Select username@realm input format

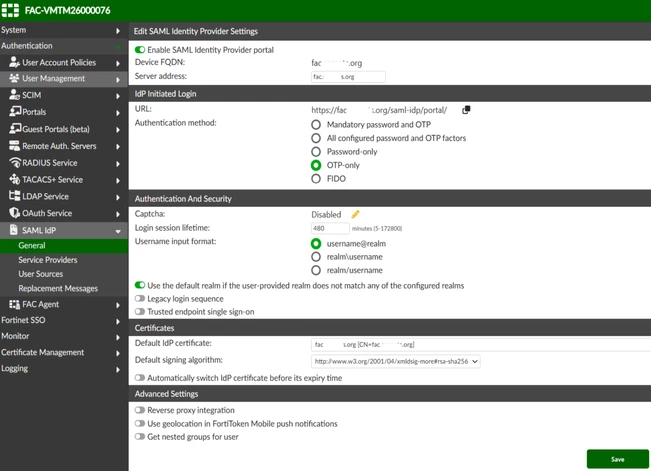[x=316, y=243]
